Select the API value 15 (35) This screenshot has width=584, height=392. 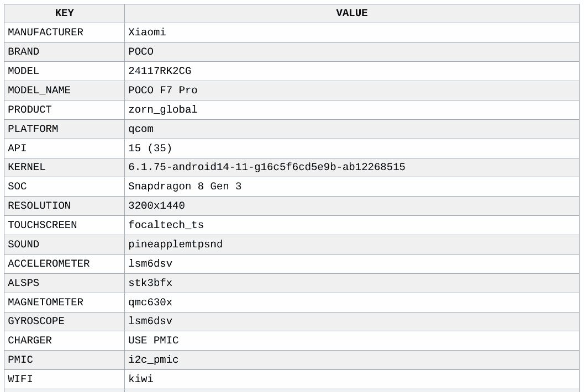[150, 149]
